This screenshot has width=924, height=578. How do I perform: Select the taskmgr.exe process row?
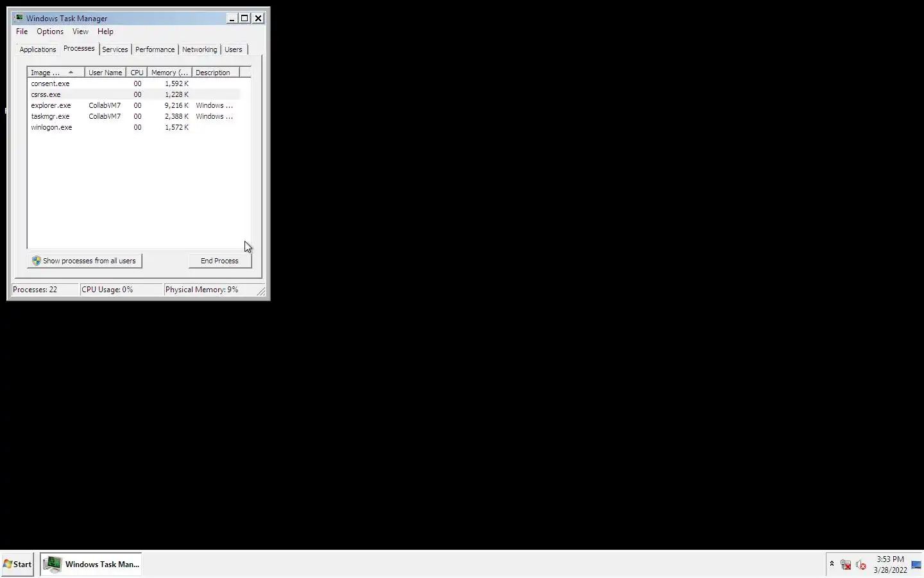pos(133,116)
